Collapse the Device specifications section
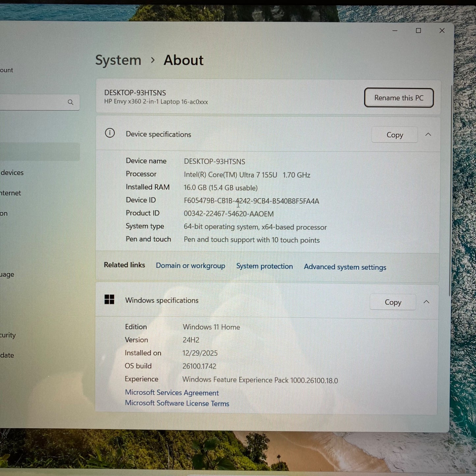Viewport: 476px width, 476px height. click(x=428, y=134)
